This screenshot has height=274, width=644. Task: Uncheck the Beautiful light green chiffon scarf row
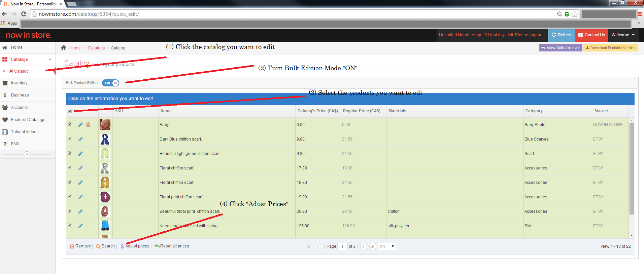70,153
